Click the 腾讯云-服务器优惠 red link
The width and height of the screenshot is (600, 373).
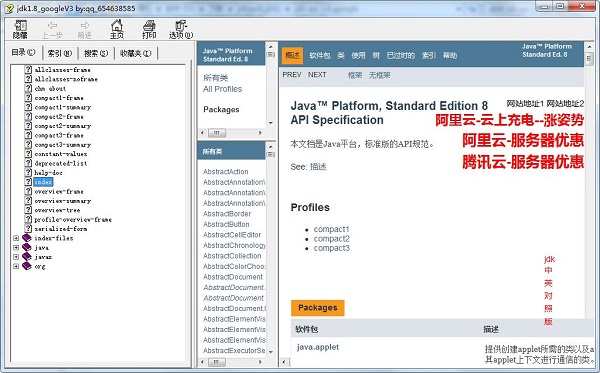pyautogui.click(x=523, y=161)
